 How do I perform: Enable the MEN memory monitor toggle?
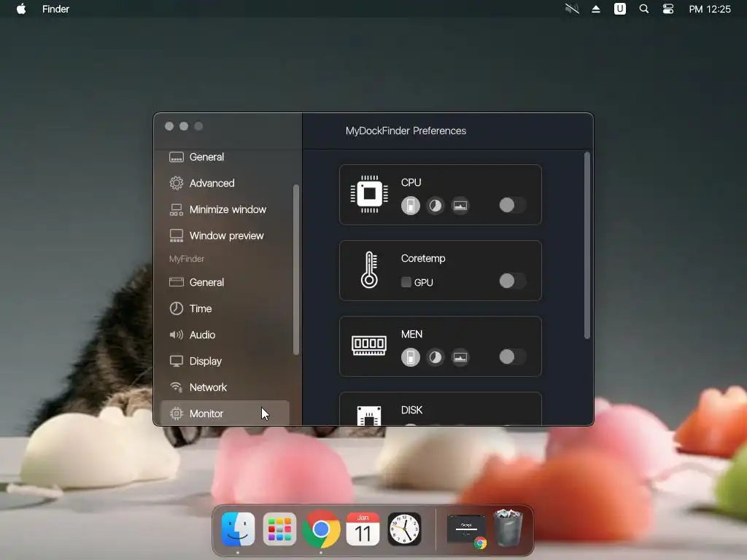click(x=512, y=357)
